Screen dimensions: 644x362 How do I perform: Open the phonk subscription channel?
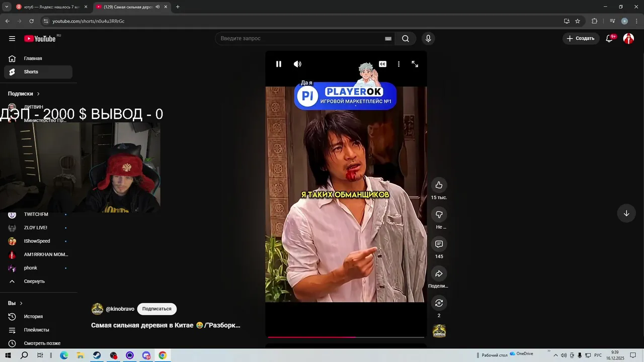pyautogui.click(x=38, y=268)
